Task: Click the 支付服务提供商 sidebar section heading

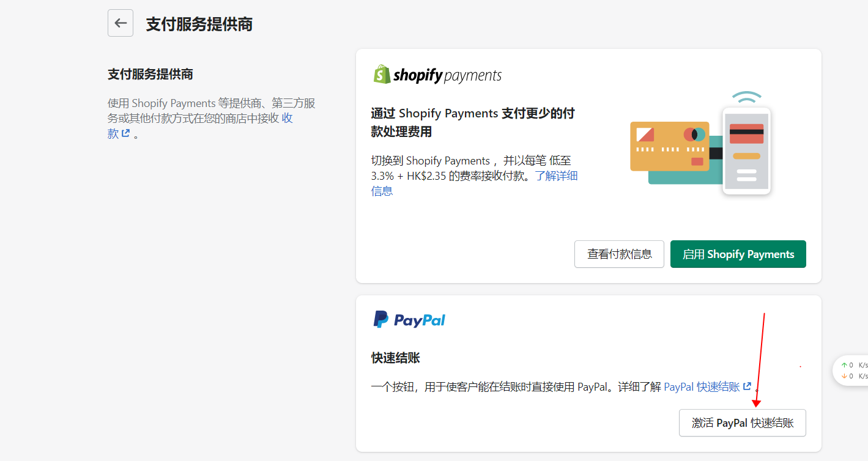Action: 150,75
